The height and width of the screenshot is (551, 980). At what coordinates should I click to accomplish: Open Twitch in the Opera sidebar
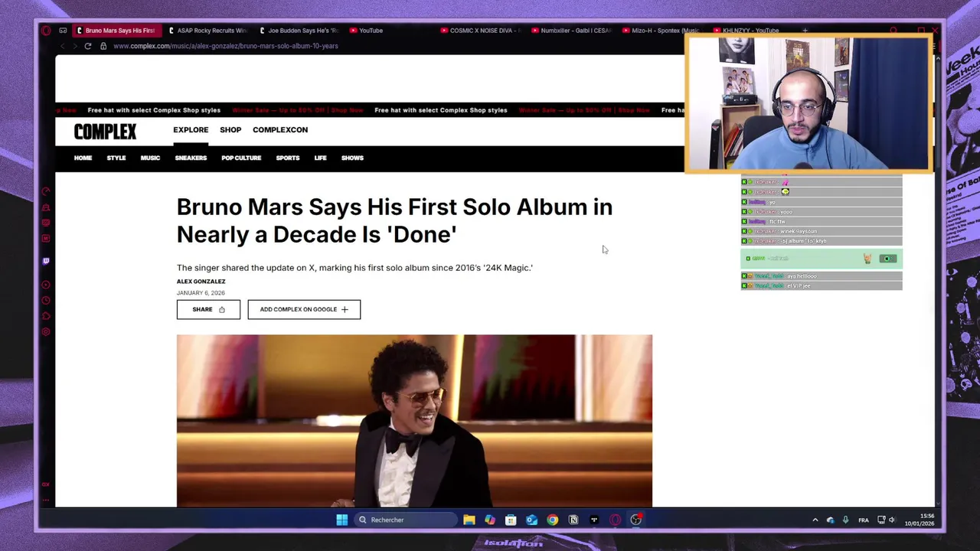(46, 261)
